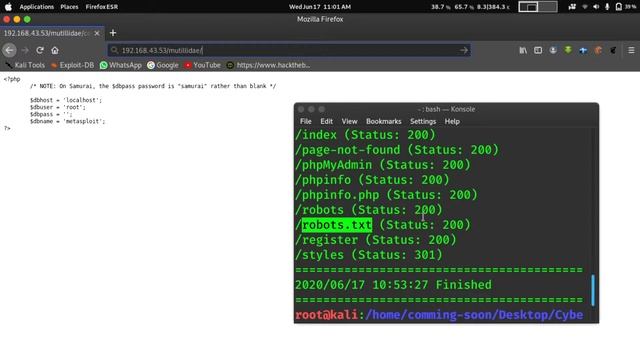Image resolution: width=640 pixels, height=360 pixels.
Task: Open Konsole File menu
Action: [x=306, y=121]
